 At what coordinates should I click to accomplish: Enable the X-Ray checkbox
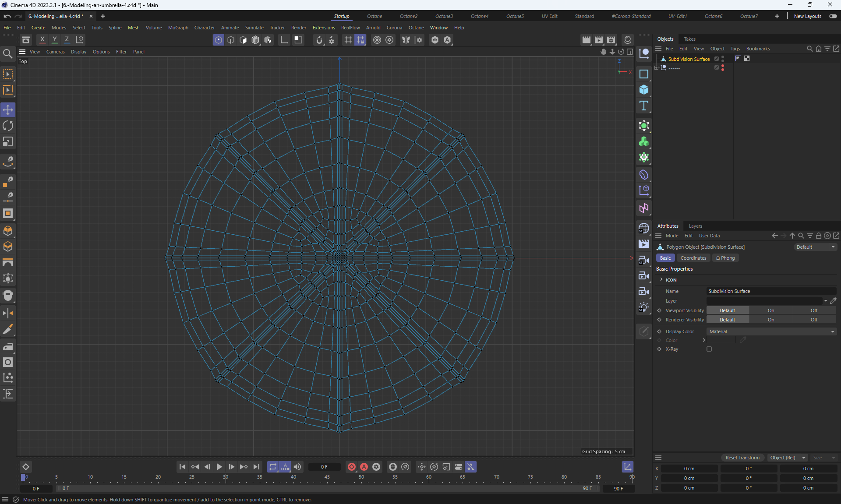coord(709,349)
